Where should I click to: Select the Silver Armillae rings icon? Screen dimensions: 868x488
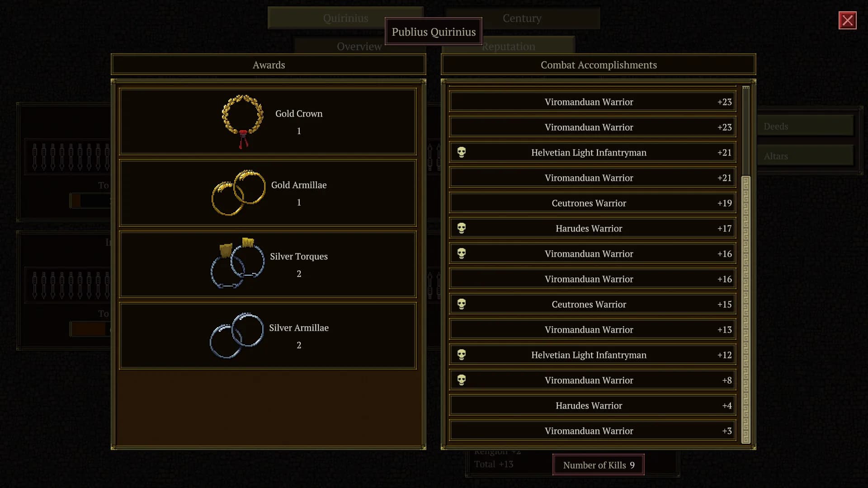click(x=236, y=335)
